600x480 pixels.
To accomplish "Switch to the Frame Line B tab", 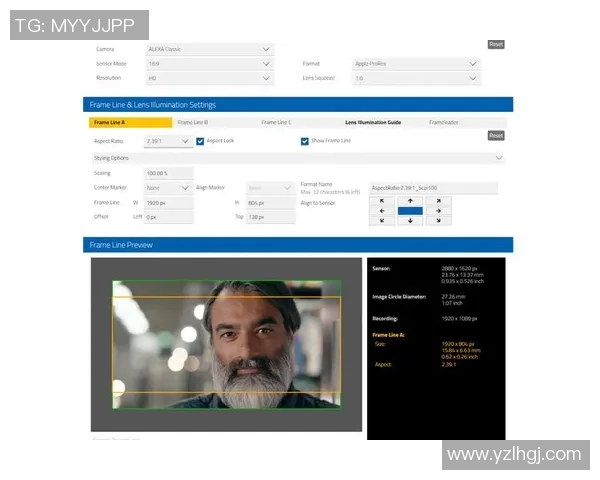I will pos(193,123).
